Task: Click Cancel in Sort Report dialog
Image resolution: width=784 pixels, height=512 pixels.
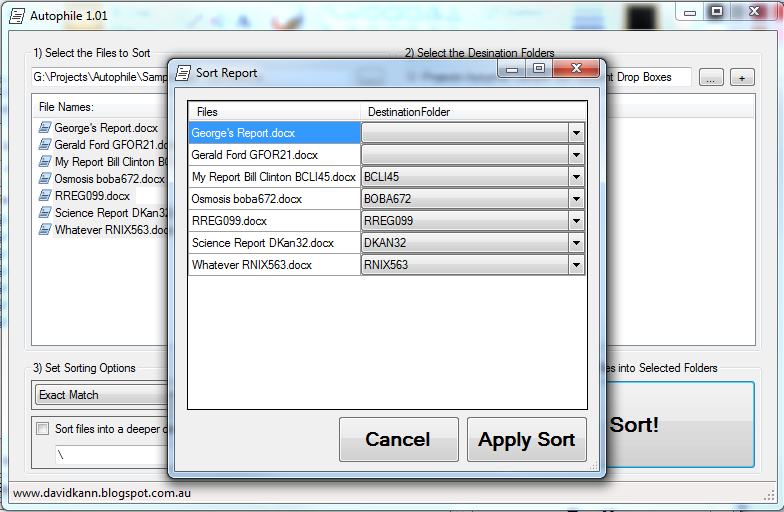Action: click(398, 440)
